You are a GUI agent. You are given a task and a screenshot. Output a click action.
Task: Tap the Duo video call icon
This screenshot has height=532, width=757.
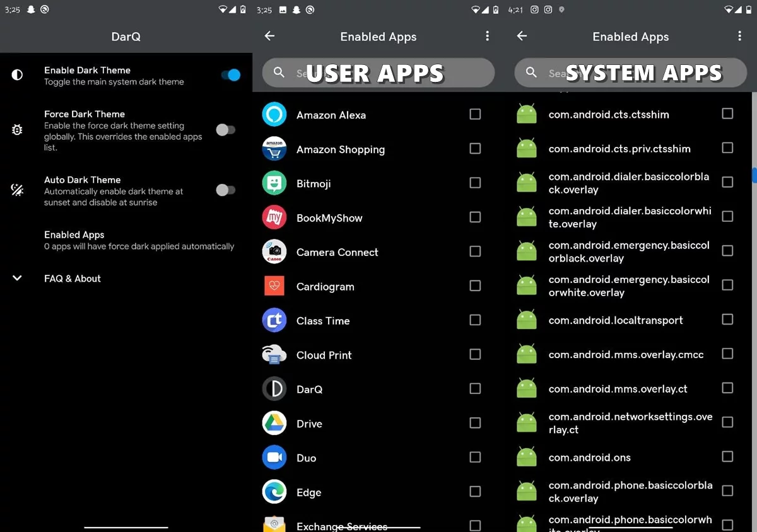pos(274,458)
